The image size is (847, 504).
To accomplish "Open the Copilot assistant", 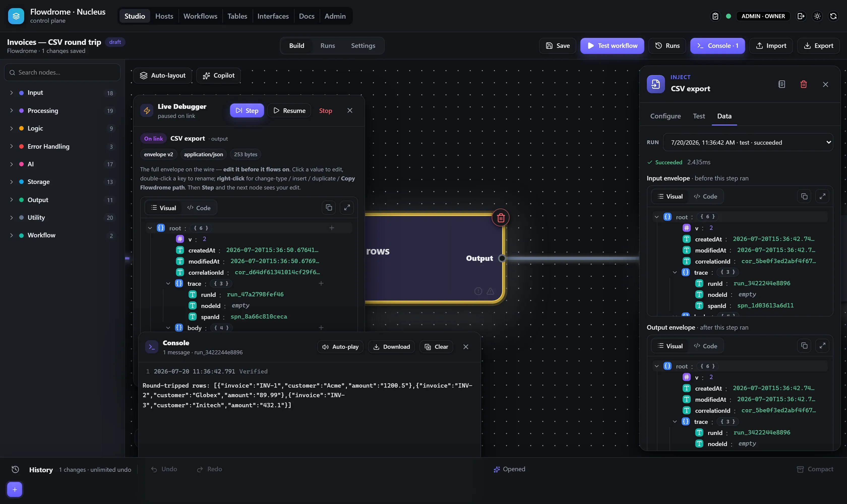I will pyautogui.click(x=218, y=75).
